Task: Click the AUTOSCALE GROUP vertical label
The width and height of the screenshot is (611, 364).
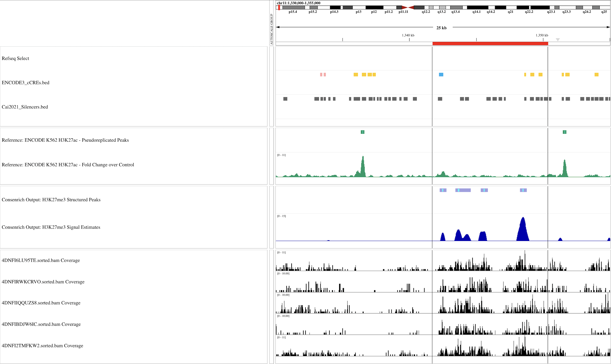Action: point(272,29)
